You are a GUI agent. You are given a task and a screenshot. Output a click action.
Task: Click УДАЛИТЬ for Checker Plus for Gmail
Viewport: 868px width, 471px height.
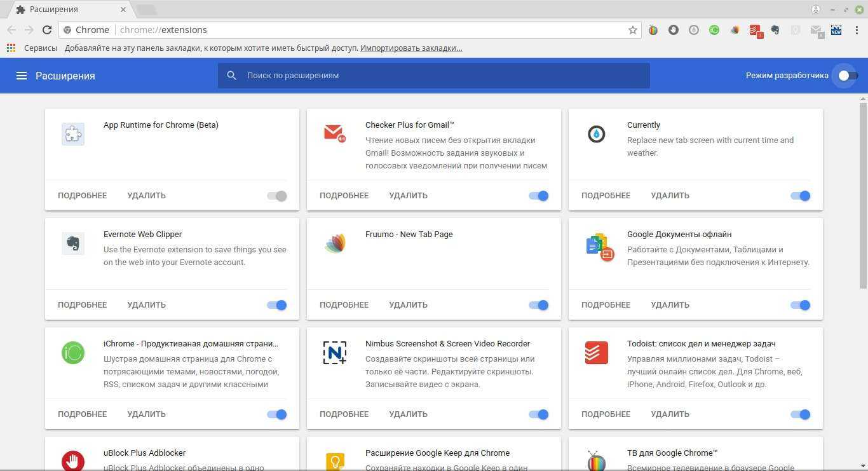(x=408, y=195)
